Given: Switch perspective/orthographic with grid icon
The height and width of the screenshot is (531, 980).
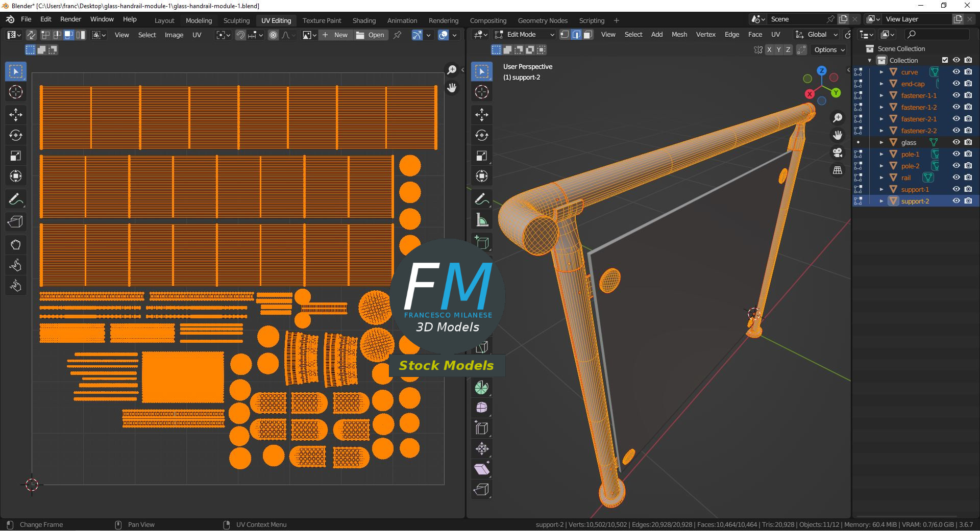Looking at the screenshot, I should (838, 170).
